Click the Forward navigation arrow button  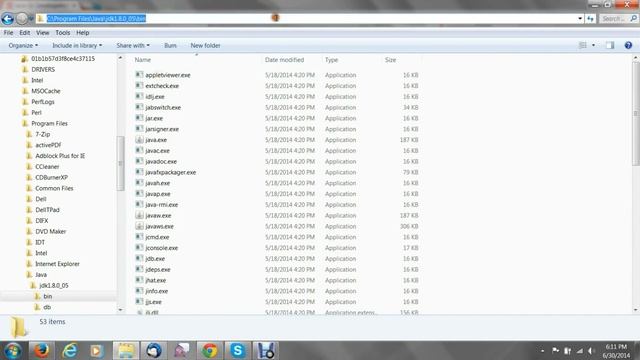[x=22, y=18]
